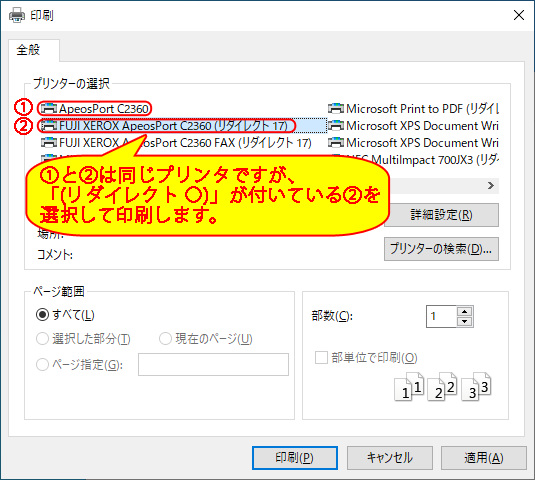Decrease copies with the down arrow
This screenshot has width=535, height=480.
point(464,321)
